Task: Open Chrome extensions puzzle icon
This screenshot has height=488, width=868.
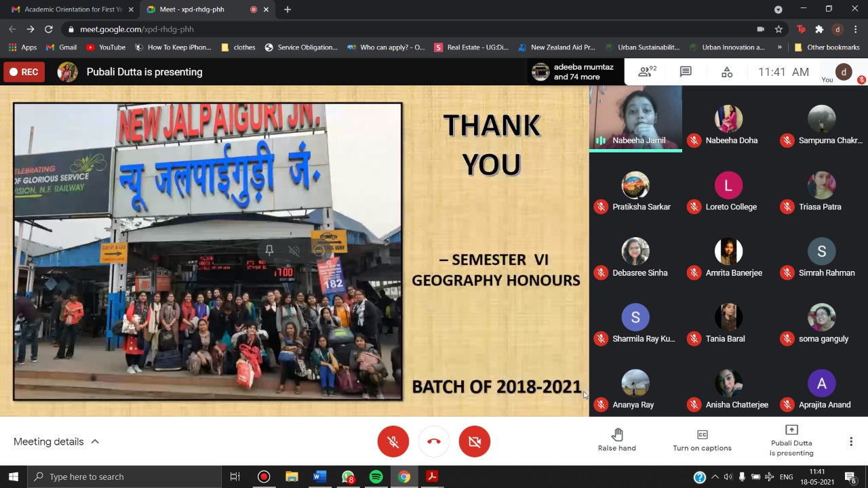Action: pos(819,29)
